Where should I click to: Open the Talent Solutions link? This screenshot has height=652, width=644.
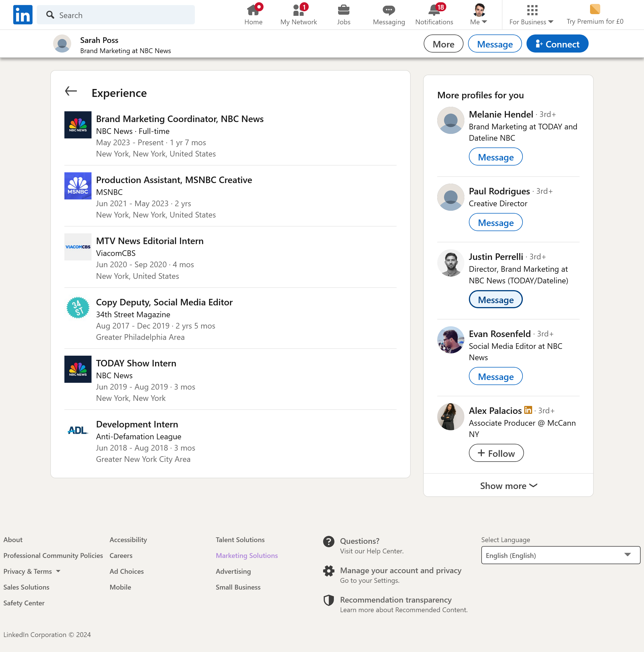click(240, 540)
